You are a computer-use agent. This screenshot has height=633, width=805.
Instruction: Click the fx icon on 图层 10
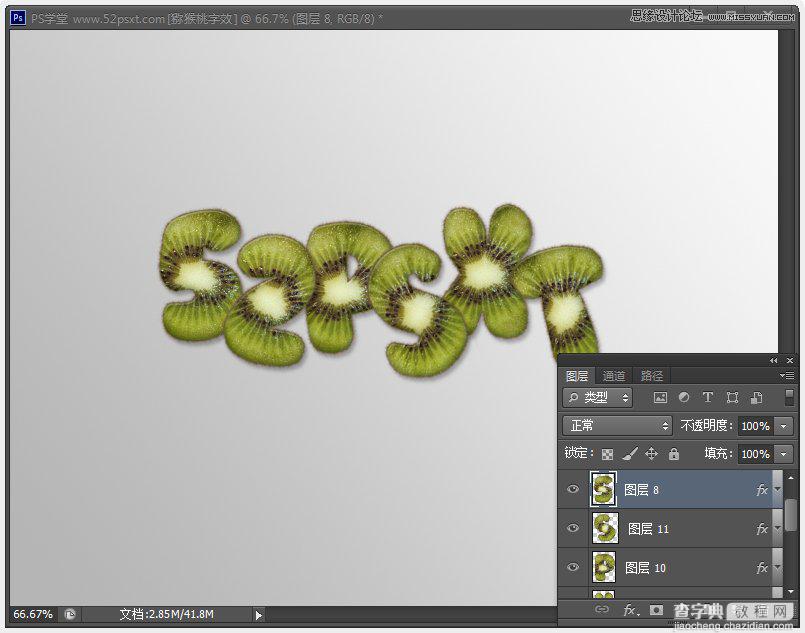coord(762,568)
